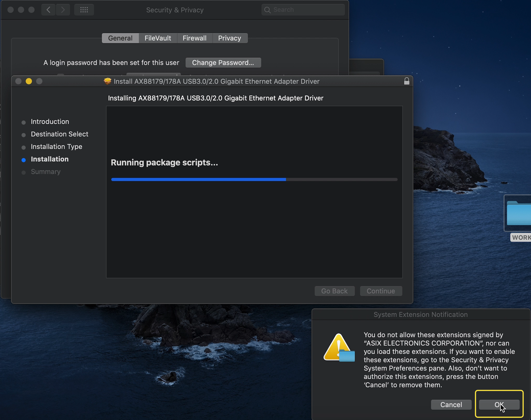Select the Summary step in the installer sidebar
This screenshot has height=420, width=531.
46,172
